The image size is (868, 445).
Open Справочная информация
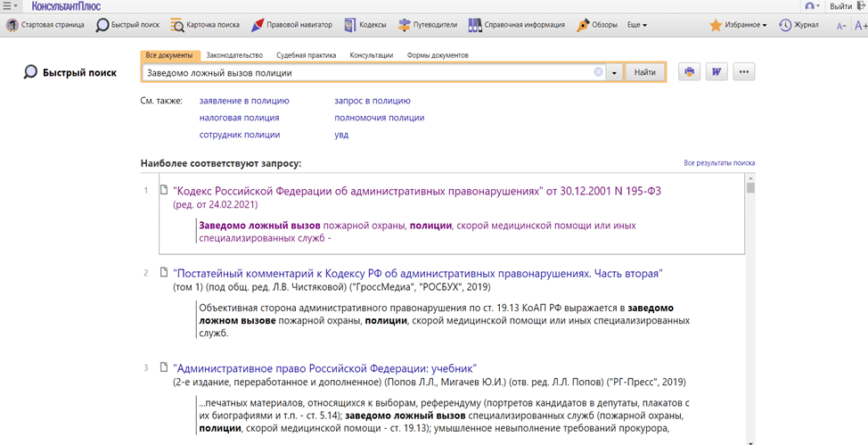517,25
